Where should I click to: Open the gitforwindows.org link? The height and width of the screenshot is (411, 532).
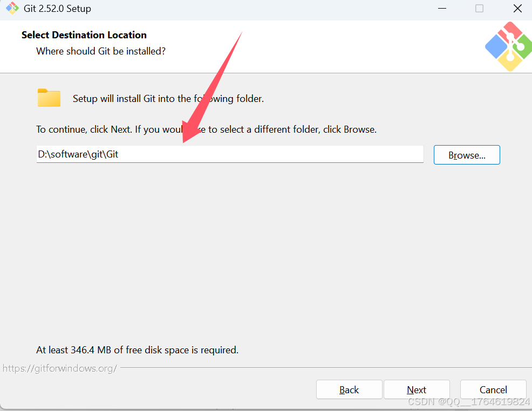tap(60, 368)
